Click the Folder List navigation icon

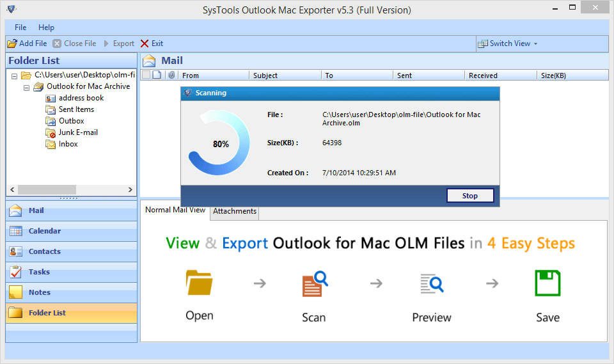(15, 313)
